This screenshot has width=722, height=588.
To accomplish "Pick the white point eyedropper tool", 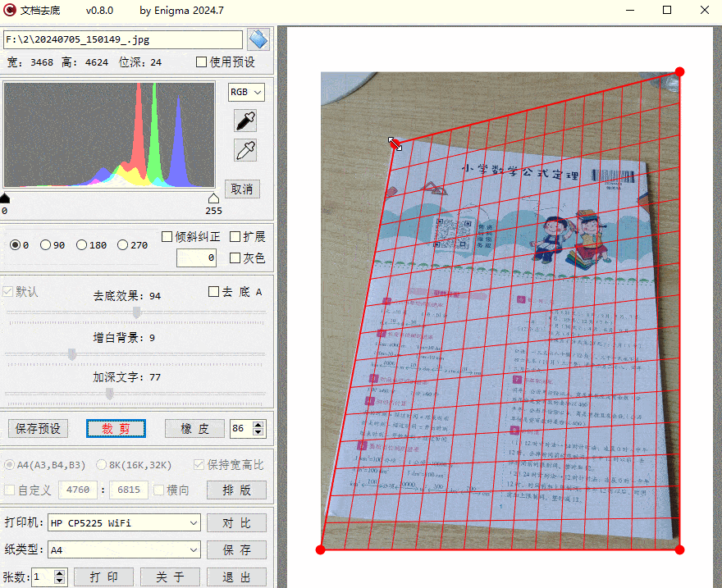I will 245,150.
